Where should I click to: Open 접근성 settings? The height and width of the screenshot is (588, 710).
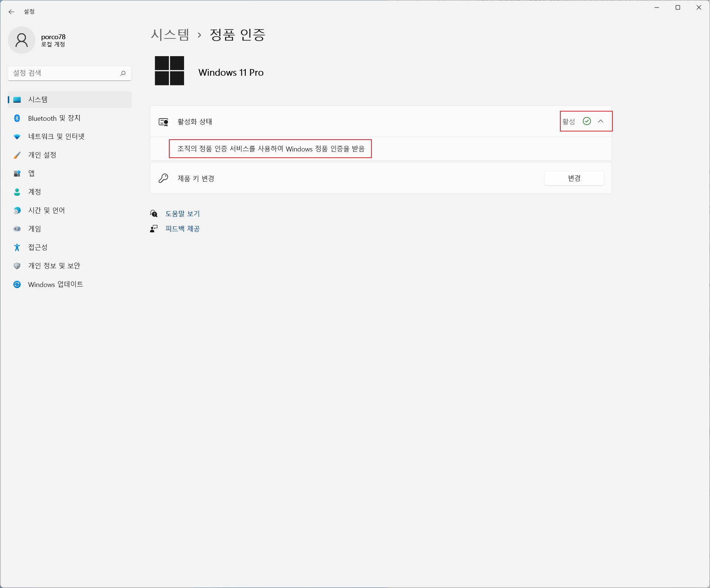click(69, 247)
